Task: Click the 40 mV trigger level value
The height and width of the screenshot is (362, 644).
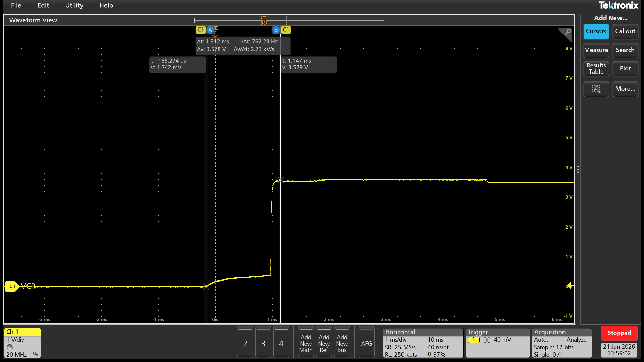Action: click(502, 340)
